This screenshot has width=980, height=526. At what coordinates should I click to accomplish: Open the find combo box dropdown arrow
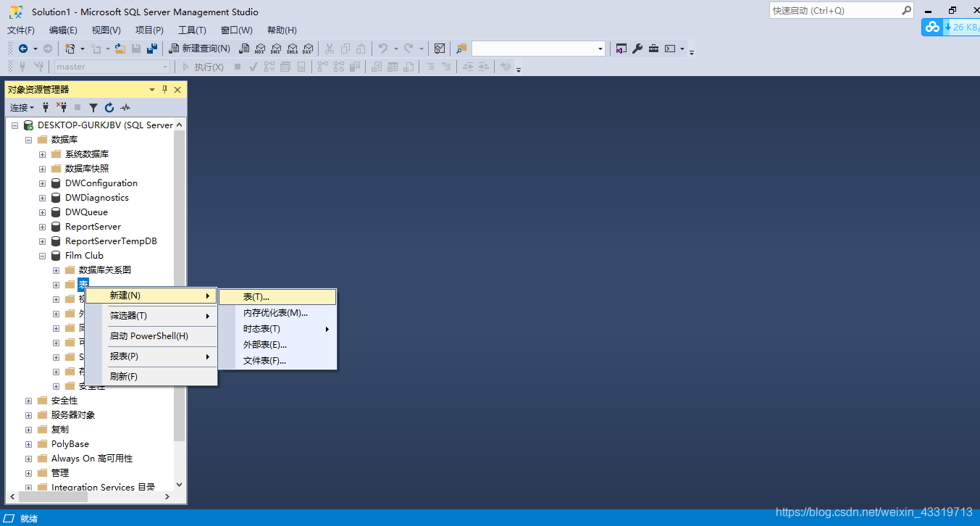coord(600,49)
